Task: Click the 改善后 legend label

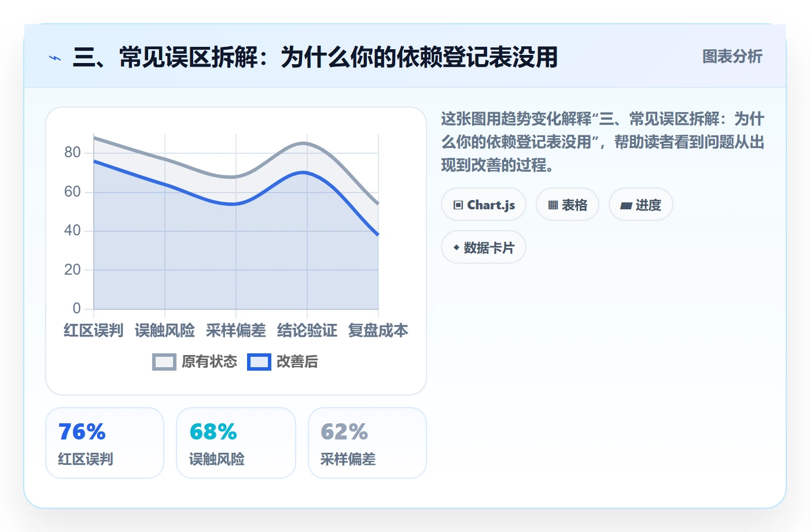Action: [x=297, y=362]
